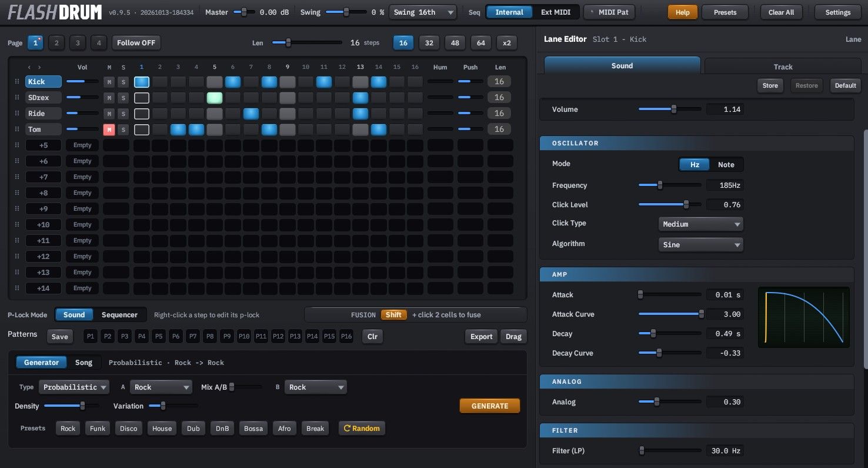Turn off the green SDrex step 5
868x468 pixels.
coord(215,98)
